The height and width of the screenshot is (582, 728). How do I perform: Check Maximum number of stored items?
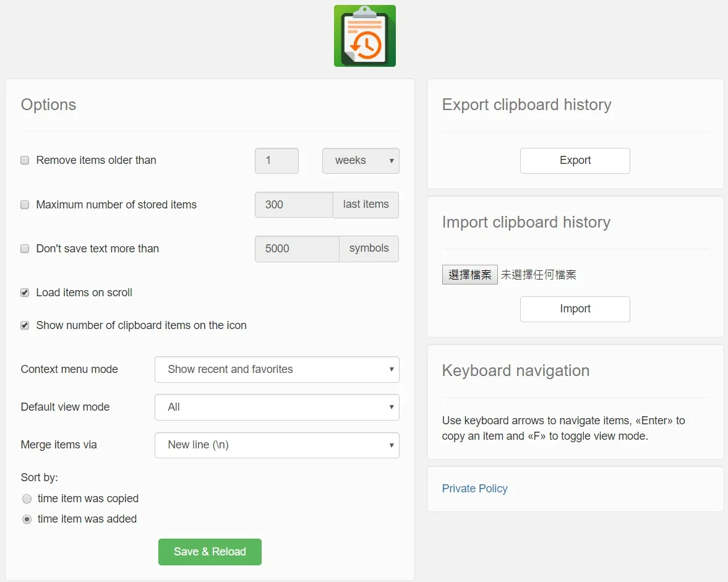coord(25,205)
